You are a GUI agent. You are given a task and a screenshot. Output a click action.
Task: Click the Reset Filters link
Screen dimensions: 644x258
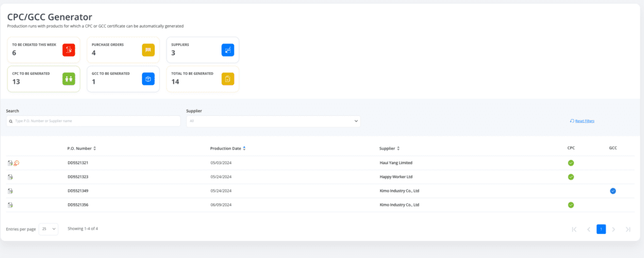tap(584, 121)
